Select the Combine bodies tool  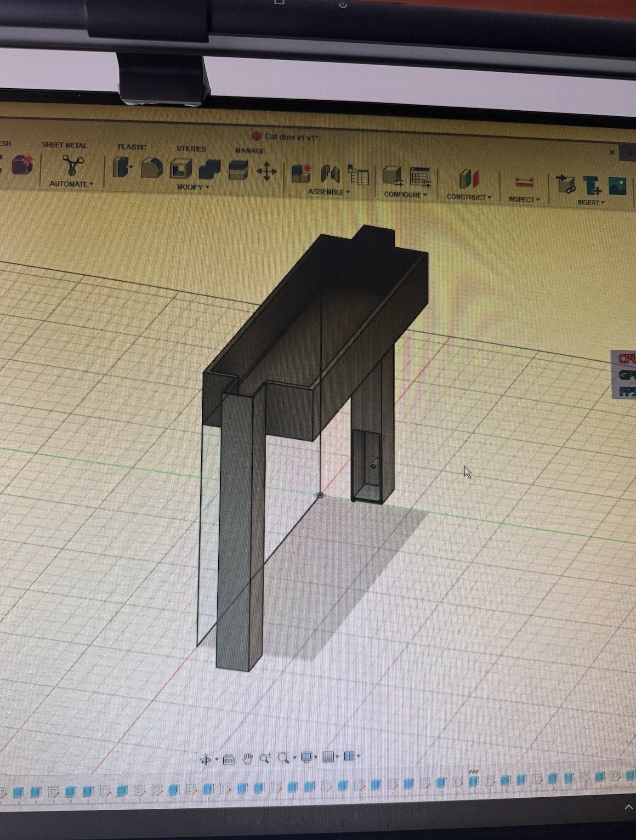[x=210, y=170]
